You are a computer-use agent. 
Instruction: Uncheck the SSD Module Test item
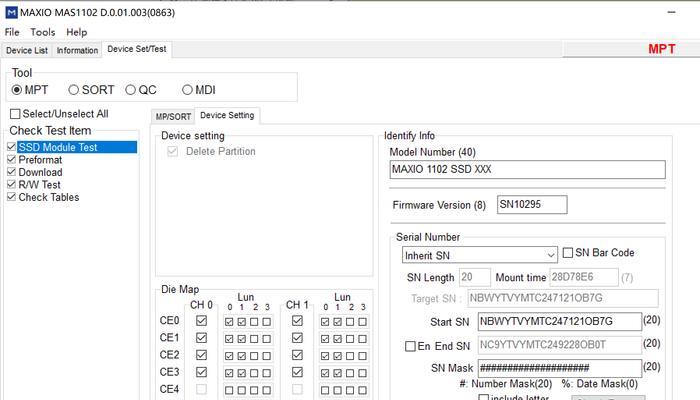[12, 147]
